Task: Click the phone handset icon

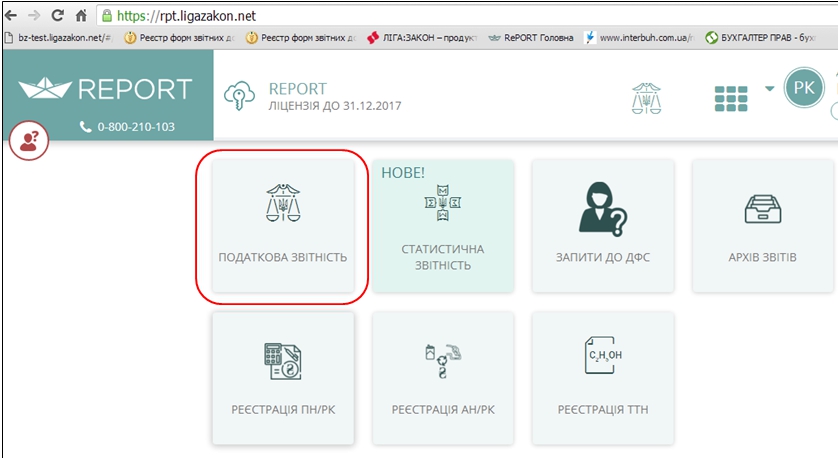Action: (x=86, y=127)
